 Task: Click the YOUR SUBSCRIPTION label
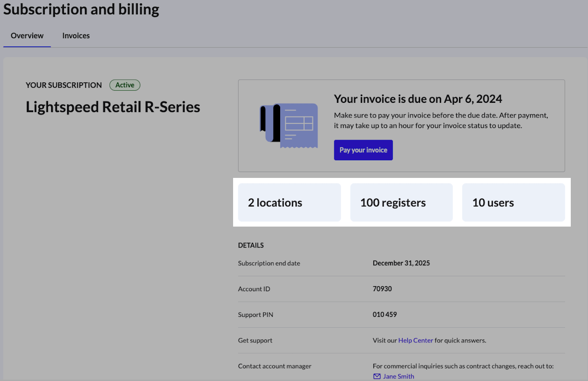(64, 85)
